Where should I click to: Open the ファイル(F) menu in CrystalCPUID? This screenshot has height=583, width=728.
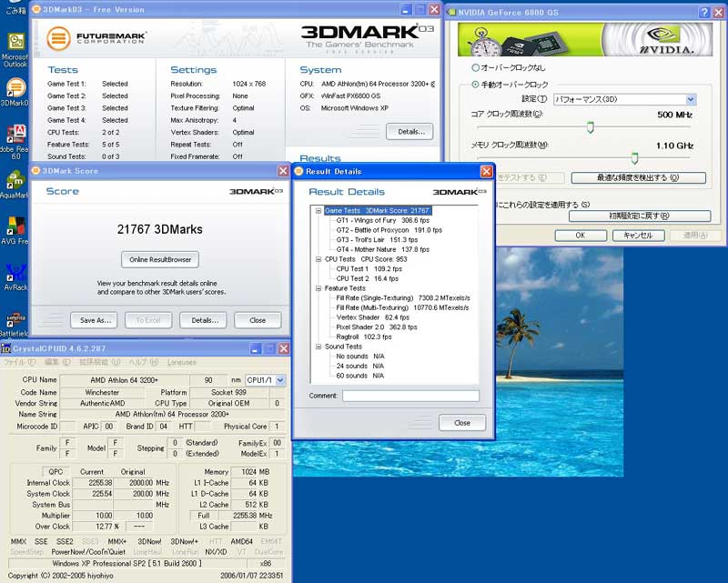point(19,362)
